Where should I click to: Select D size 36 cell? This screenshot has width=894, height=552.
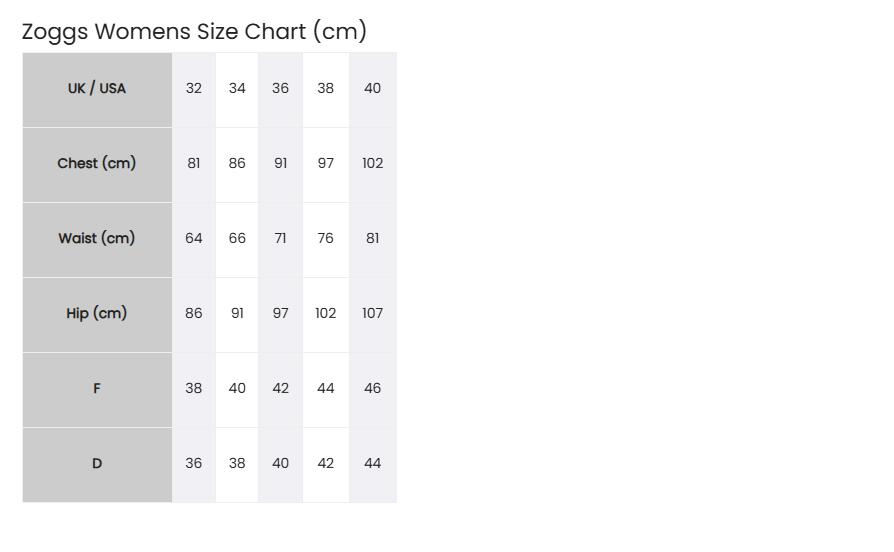click(x=194, y=465)
